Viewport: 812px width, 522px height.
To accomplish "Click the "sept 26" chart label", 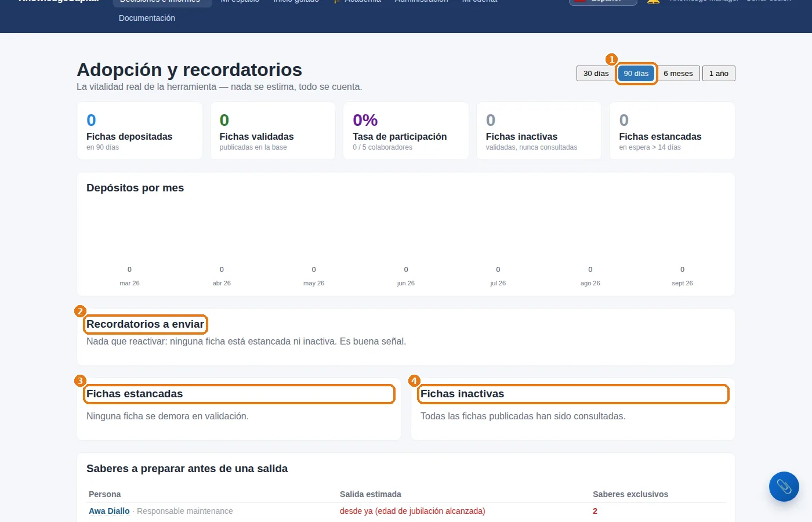I will [x=682, y=283].
